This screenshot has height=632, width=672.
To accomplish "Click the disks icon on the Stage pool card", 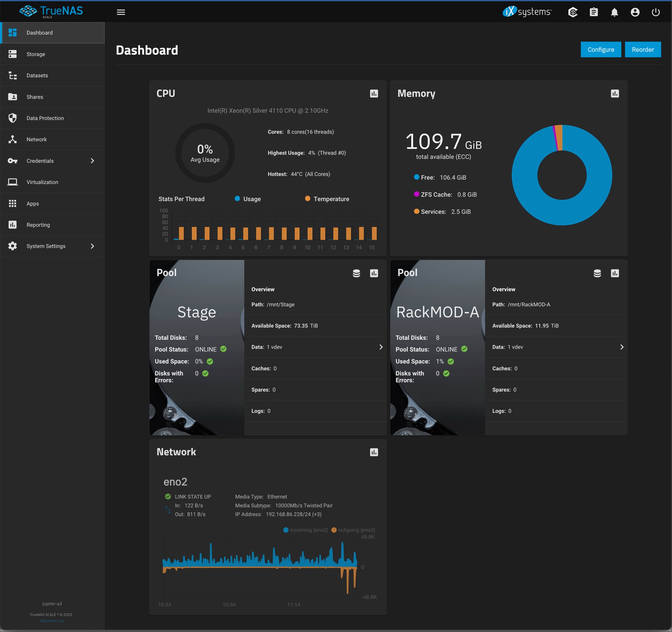I will point(357,274).
